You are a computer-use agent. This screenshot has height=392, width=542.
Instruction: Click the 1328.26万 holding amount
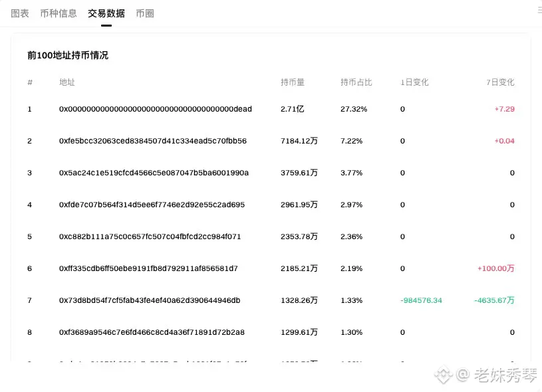299,300
